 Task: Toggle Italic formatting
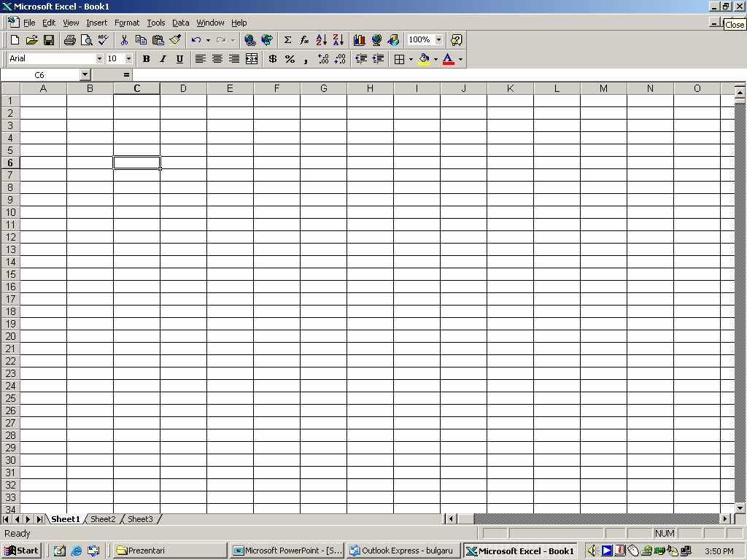click(x=163, y=59)
